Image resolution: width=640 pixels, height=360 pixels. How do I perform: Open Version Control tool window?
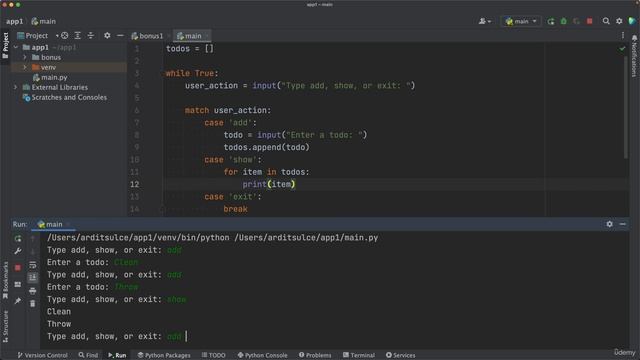[42, 355]
